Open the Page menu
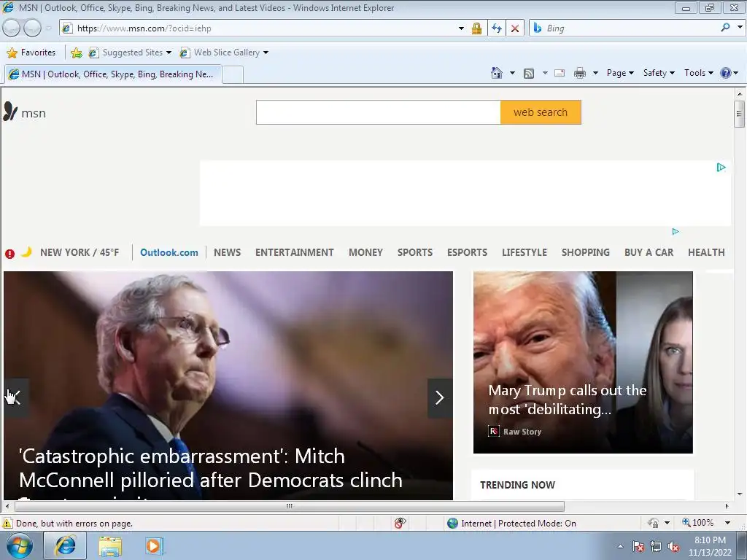Image resolution: width=747 pixels, height=560 pixels. (x=620, y=73)
